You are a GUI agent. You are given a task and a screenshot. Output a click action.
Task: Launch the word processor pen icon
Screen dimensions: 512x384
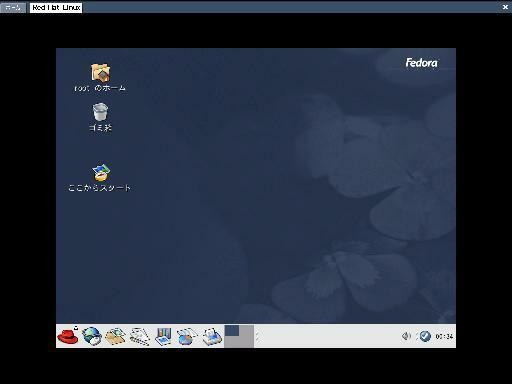click(139, 336)
